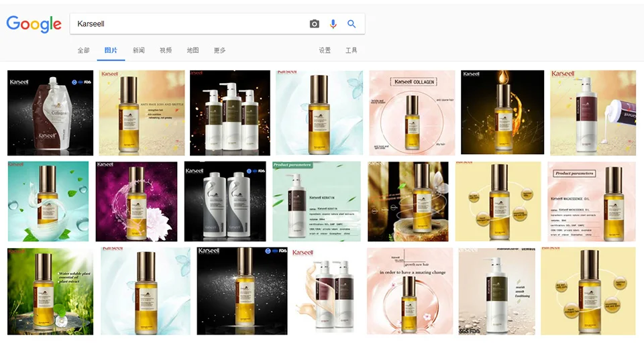Open the 设置 menu
Image resolution: width=644 pixels, height=364 pixels.
pyautogui.click(x=325, y=50)
